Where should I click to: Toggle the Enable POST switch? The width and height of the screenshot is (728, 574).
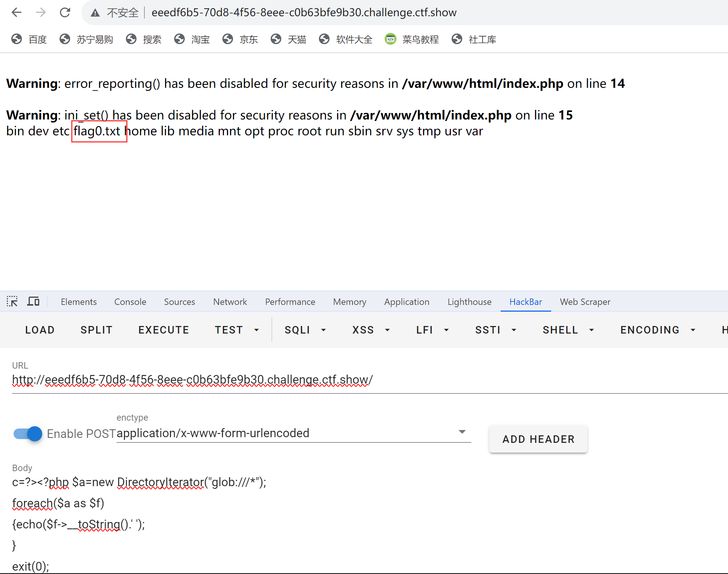28,434
